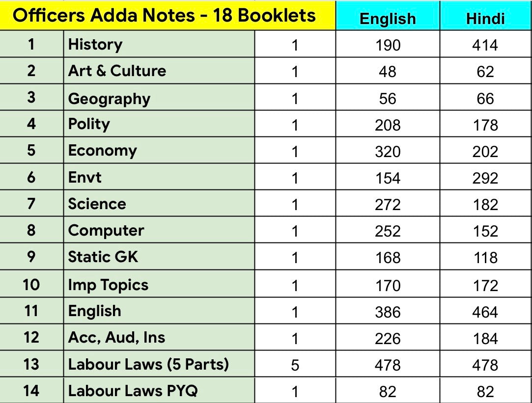This screenshot has width=532, height=403.
Task: Select History's Hindi page count 414
Action: [485, 45]
